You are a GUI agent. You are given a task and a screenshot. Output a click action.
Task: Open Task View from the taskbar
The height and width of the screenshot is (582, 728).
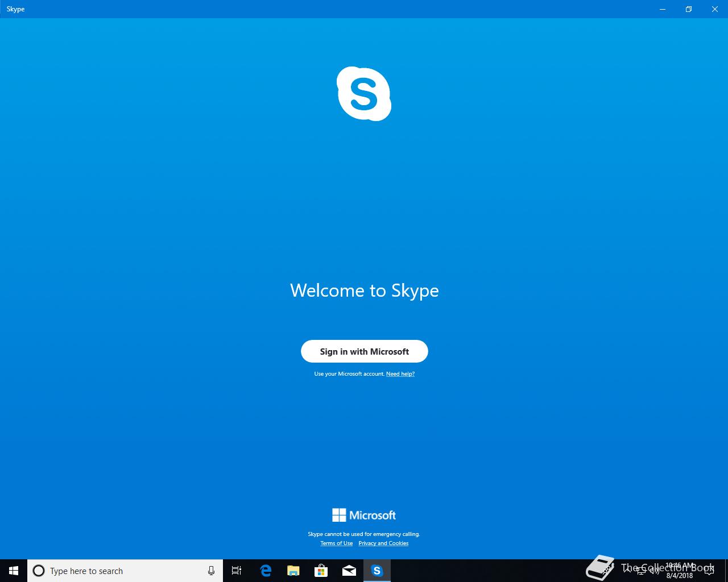(237, 571)
